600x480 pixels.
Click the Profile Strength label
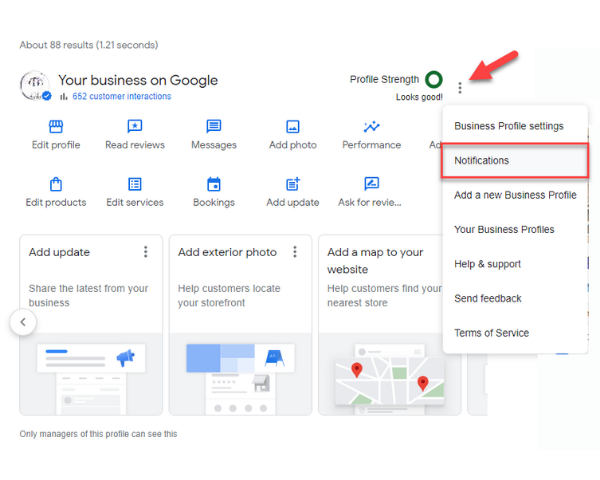point(384,79)
